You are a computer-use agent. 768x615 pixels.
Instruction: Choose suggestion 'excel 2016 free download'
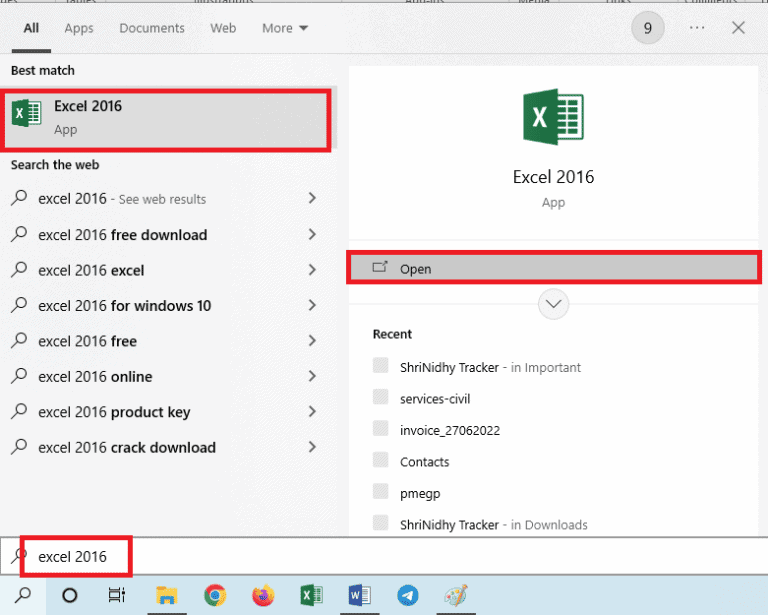click(122, 235)
